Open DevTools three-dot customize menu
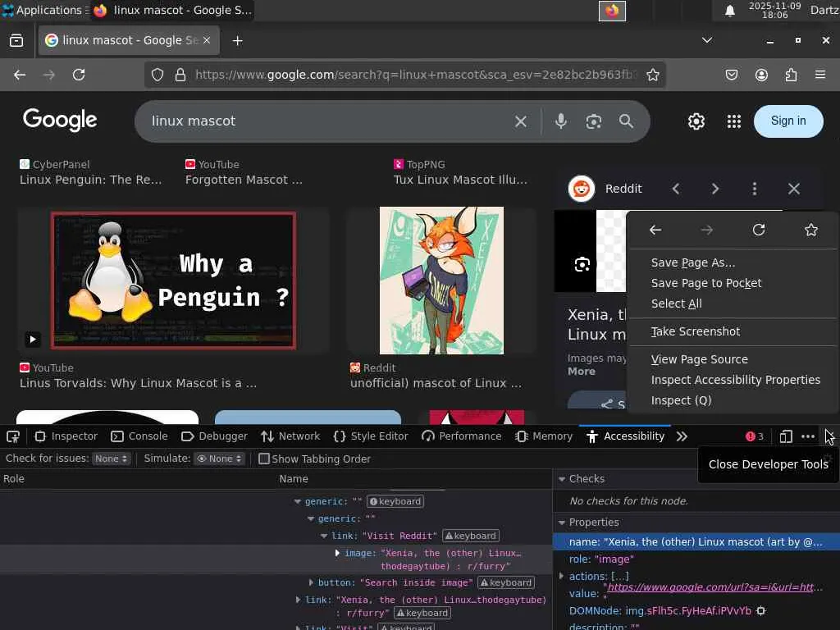Image resolution: width=840 pixels, height=630 pixels. pyautogui.click(x=808, y=436)
